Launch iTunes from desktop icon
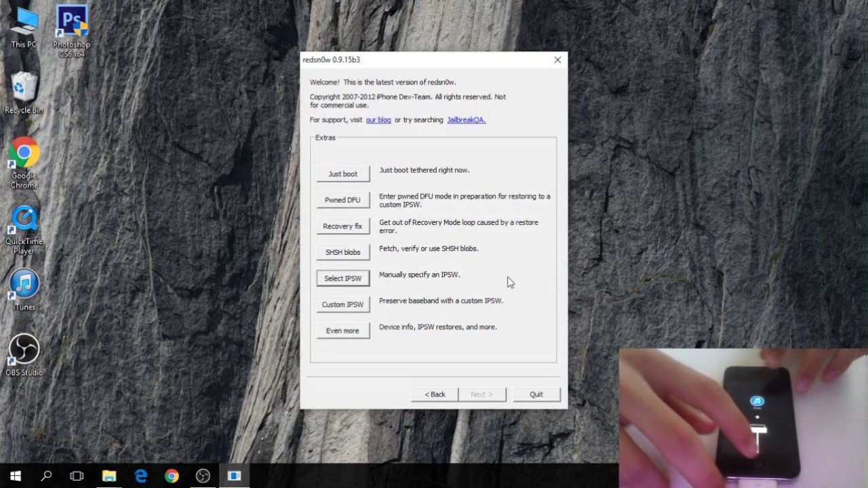868x488 pixels. [24, 290]
